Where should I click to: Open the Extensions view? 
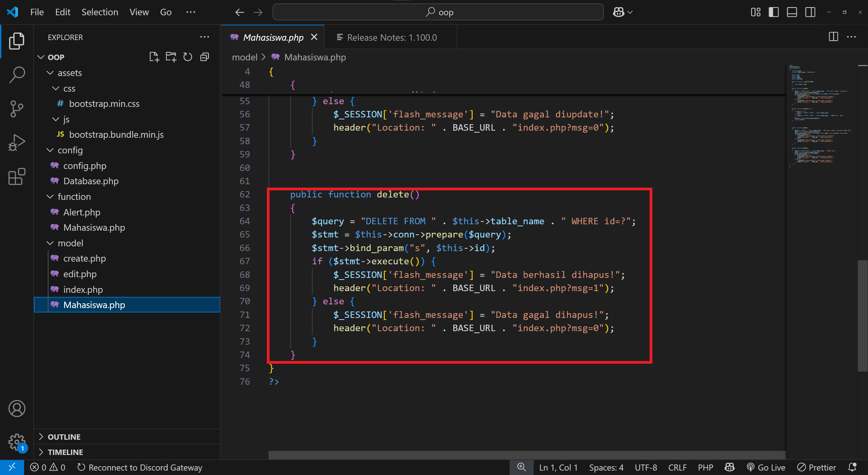coord(17,176)
